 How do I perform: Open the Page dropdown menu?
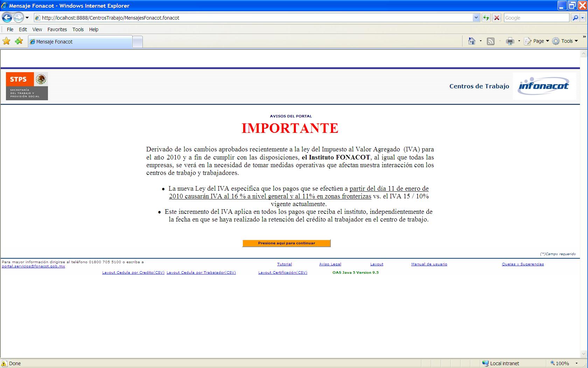tap(537, 41)
